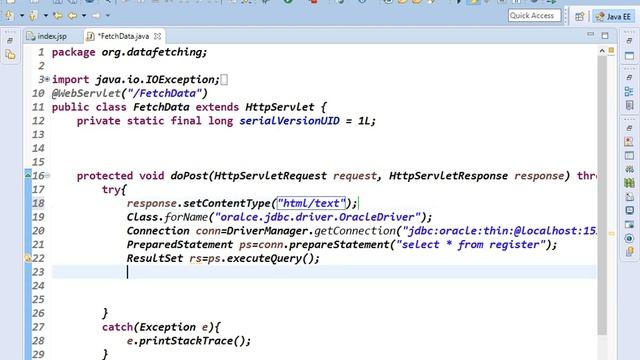Click the Open Perspective icon

(x=580, y=16)
